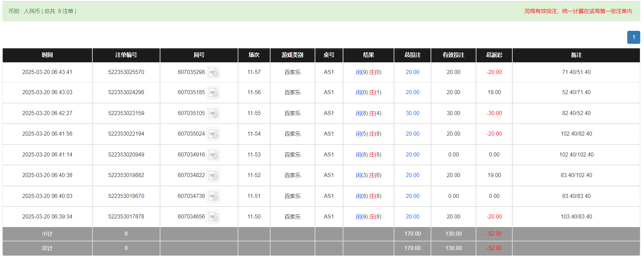
Task: Click remark value 103.40/83.40
Action: [x=576, y=217]
